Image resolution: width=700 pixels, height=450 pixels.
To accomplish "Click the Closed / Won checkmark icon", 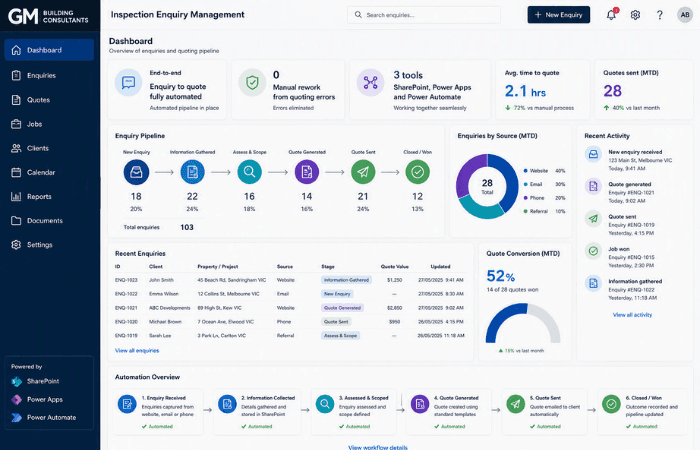I will pyautogui.click(x=417, y=172).
